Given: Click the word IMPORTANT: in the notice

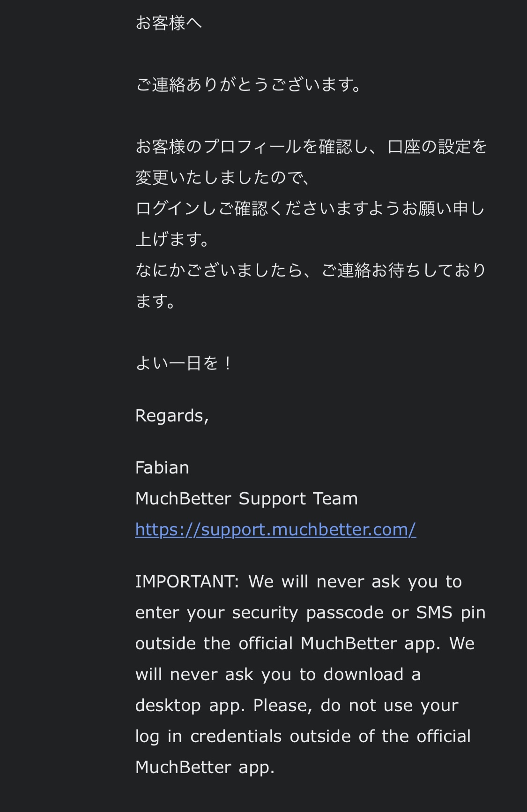Looking at the screenshot, I should pos(187,582).
